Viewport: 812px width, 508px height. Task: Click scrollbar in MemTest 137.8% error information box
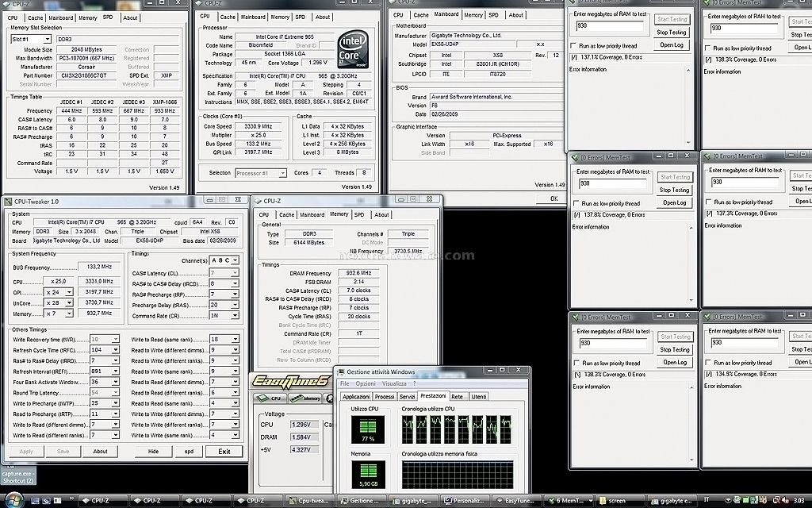pos(691,264)
